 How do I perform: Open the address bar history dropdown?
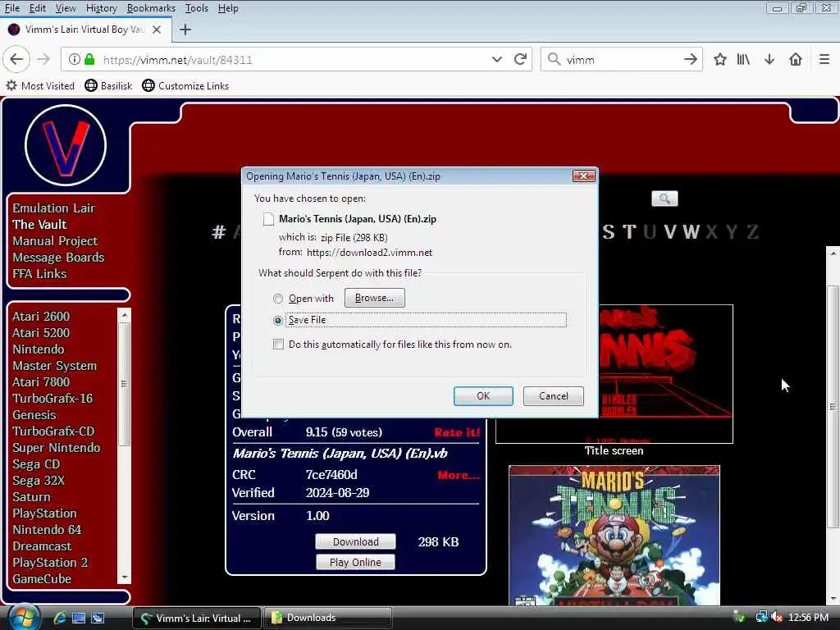[x=496, y=59]
